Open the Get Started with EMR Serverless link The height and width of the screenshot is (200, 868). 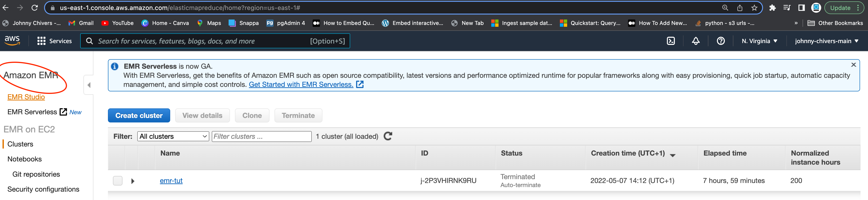click(301, 85)
